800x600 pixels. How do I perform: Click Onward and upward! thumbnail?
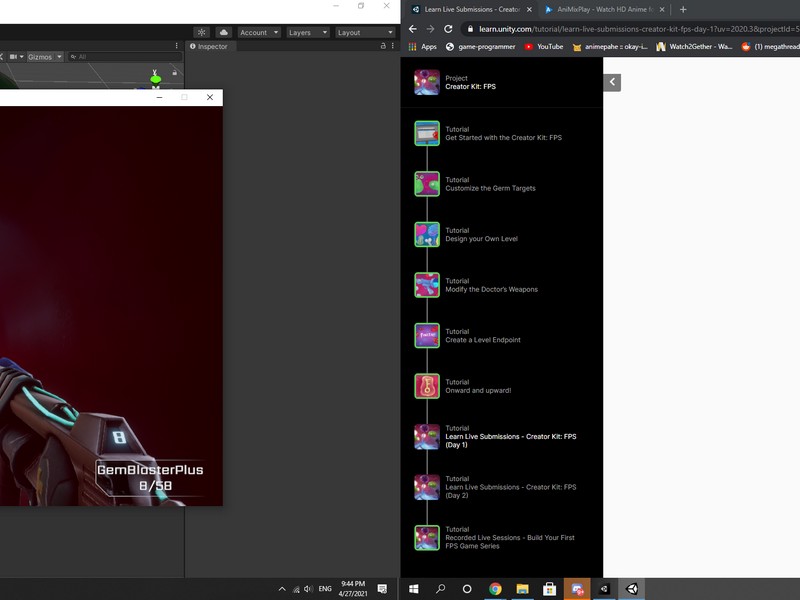click(x=427, y=386)
